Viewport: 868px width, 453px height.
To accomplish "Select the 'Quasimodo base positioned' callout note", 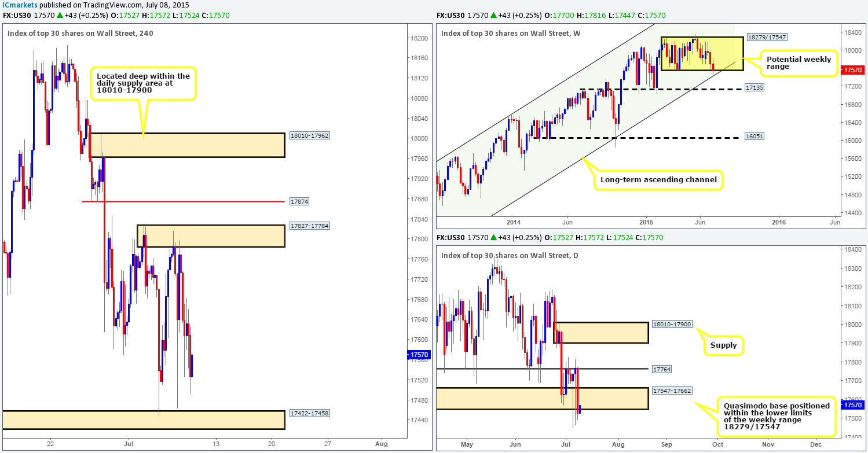I will coord(777,417).
